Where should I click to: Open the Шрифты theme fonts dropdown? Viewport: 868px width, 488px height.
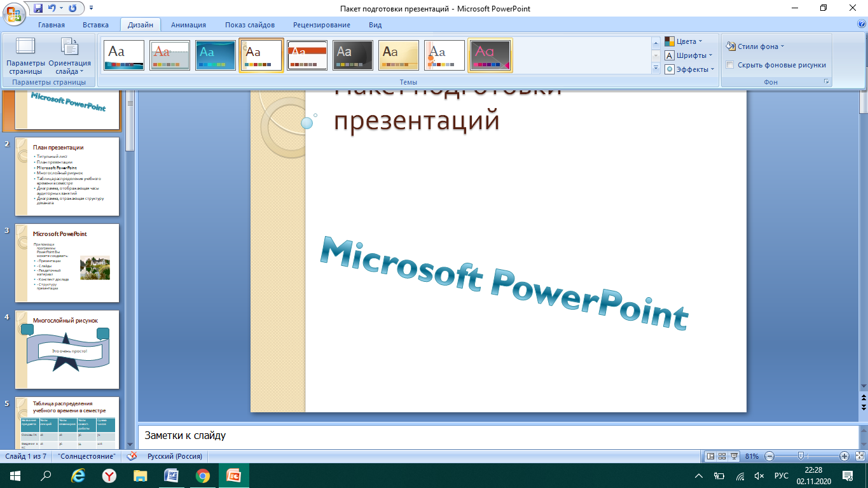pyautogui.click(x=689, y=55)
